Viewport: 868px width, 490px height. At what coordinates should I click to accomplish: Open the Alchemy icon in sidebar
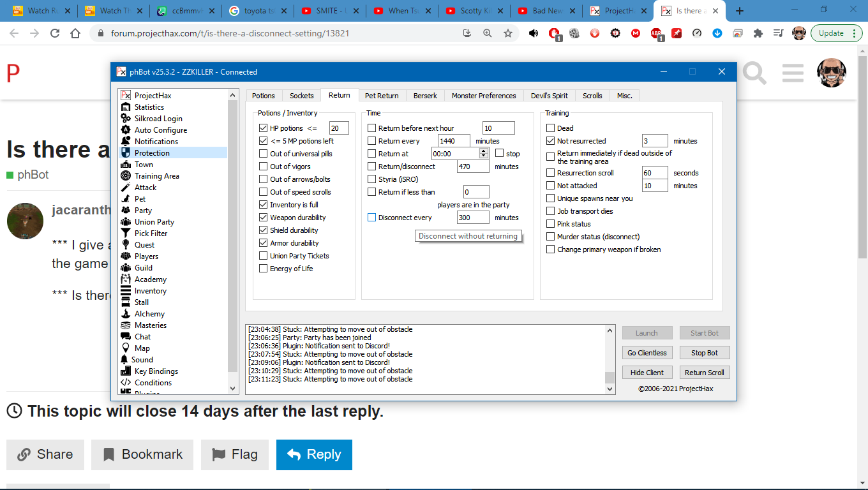click(126, 314)
